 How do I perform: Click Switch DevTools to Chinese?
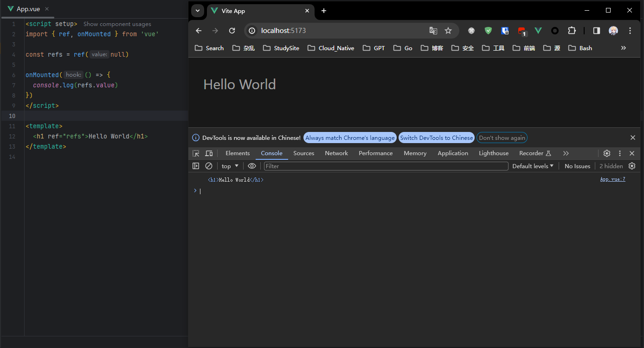click(x=437, y=138)
